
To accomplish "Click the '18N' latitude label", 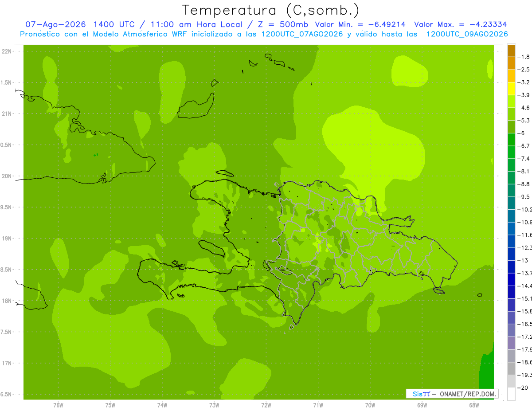I will click(x=7, y=301).
